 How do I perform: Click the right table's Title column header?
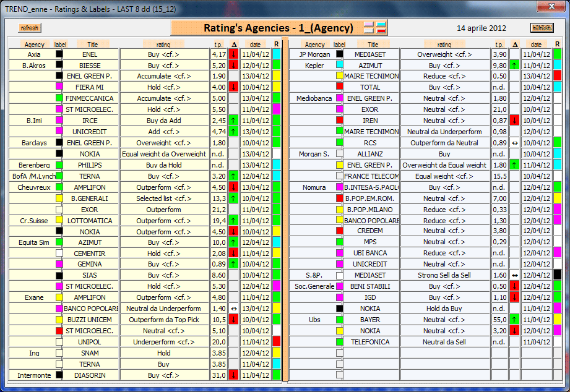[x=373, y=45]
